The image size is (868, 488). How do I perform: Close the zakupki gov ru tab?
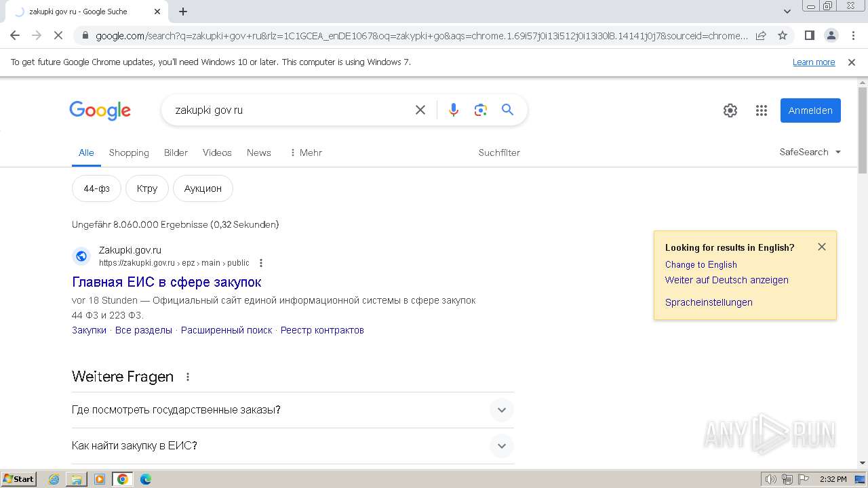pos(157,12)
